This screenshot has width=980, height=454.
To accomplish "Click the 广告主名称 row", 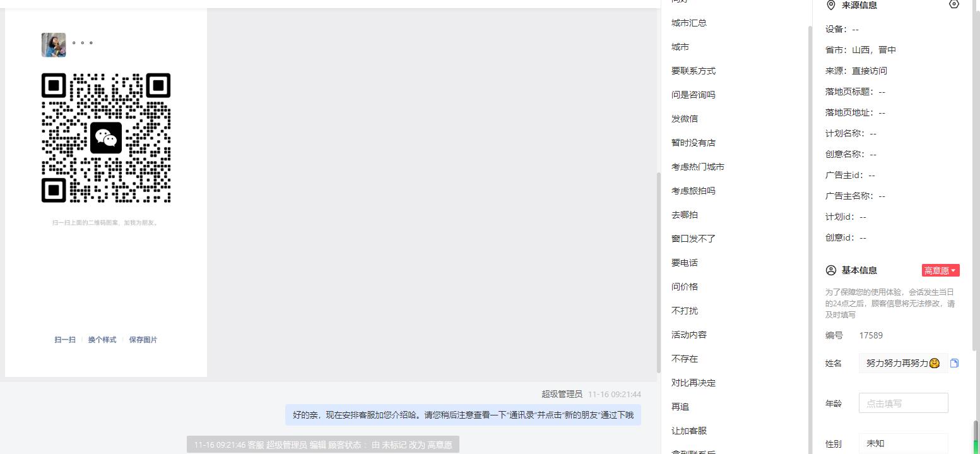I will coord(855,196).
